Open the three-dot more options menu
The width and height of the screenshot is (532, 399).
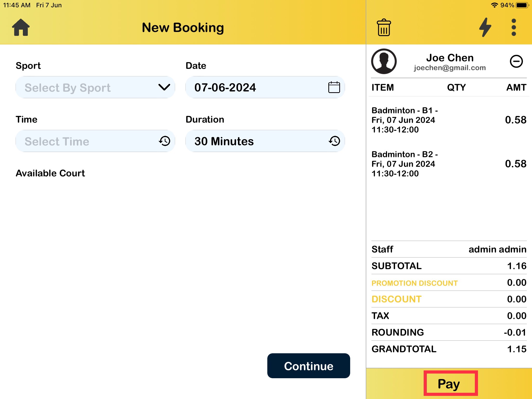[514, 28]
